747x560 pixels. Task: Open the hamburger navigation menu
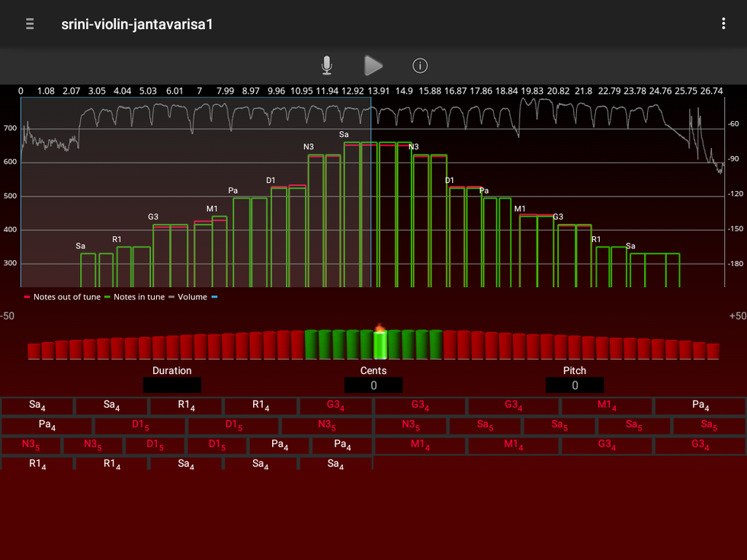pyautogui.click(x=30, y=24)
